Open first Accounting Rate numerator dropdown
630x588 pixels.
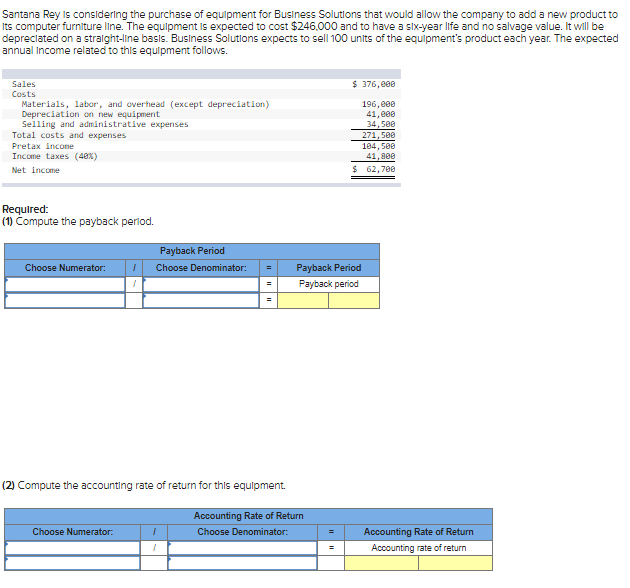(73, 548)
